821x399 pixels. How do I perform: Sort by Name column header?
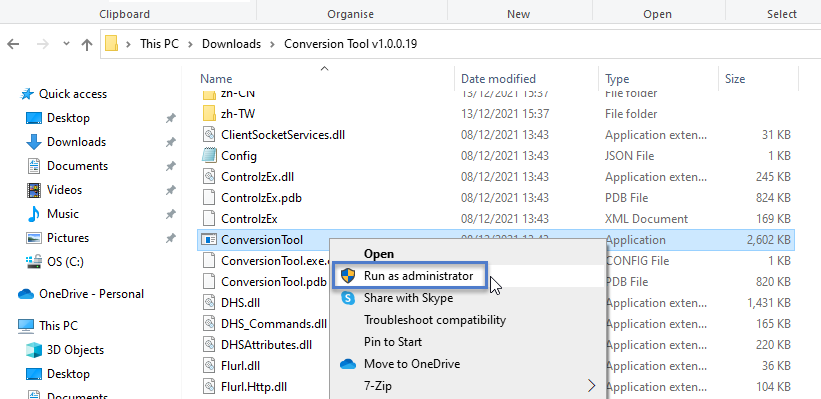point(216,79)
